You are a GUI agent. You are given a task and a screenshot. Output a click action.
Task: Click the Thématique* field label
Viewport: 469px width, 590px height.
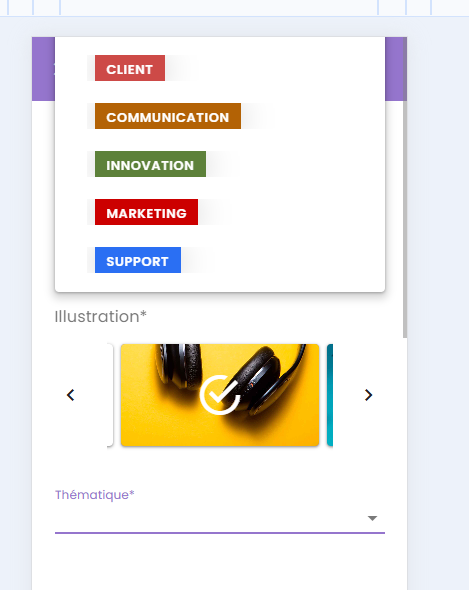coord(94,494)
